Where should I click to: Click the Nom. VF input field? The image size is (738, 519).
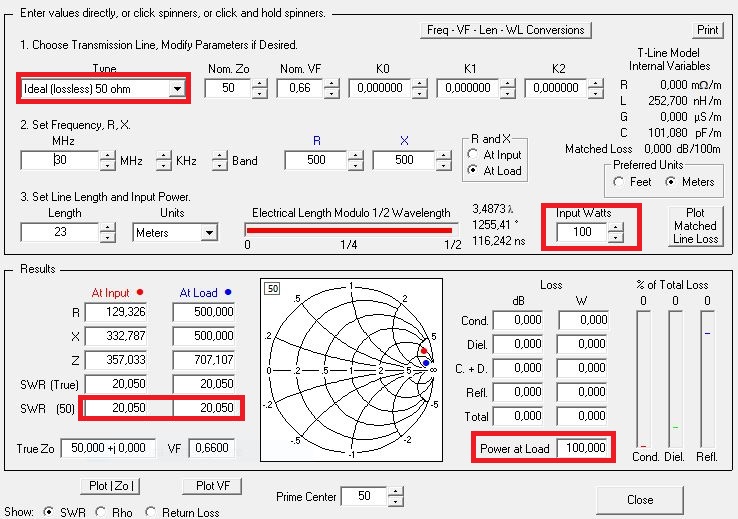pyautogui.click(x=300, y=88)
